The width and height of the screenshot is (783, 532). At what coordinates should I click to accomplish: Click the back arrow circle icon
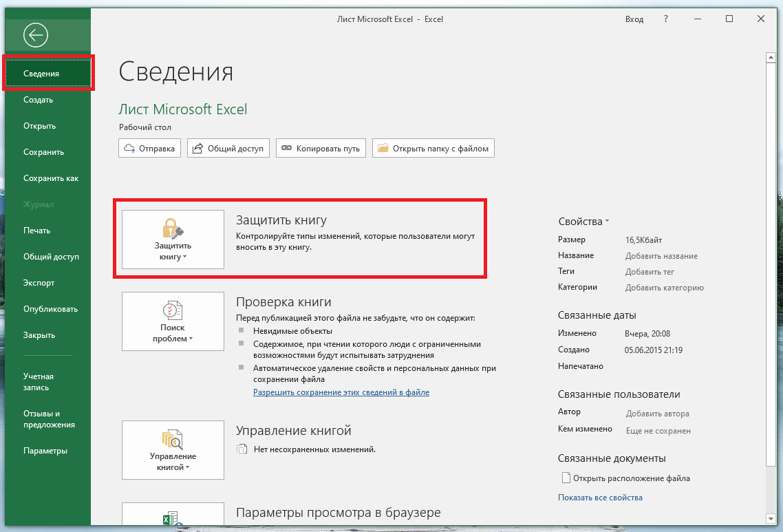36,35
